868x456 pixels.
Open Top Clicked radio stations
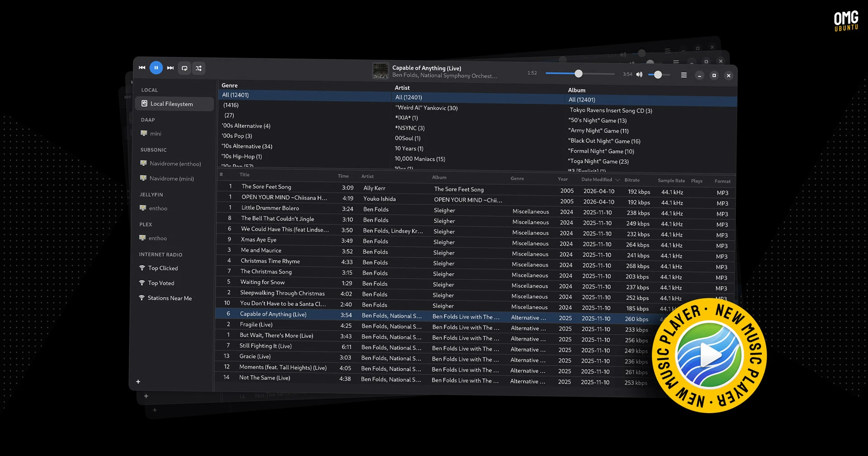click(x=163, y=268)
